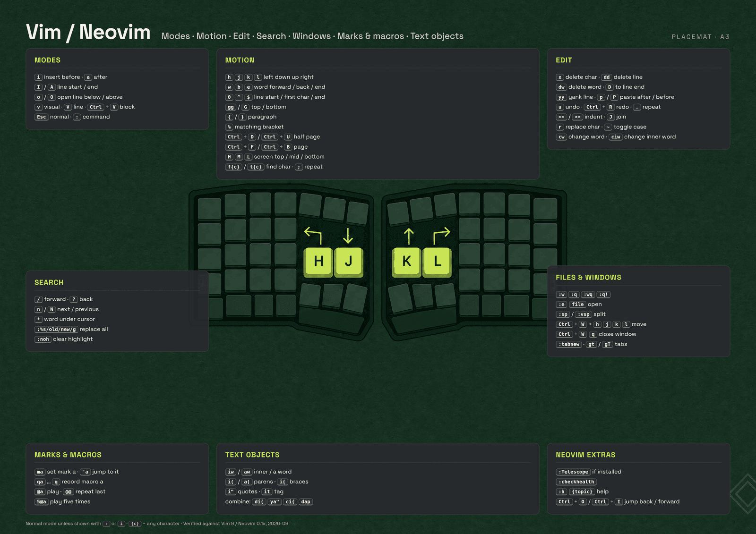Click the "dd" keycap for delete line
756x534 pixels.
tap(607, 77)
